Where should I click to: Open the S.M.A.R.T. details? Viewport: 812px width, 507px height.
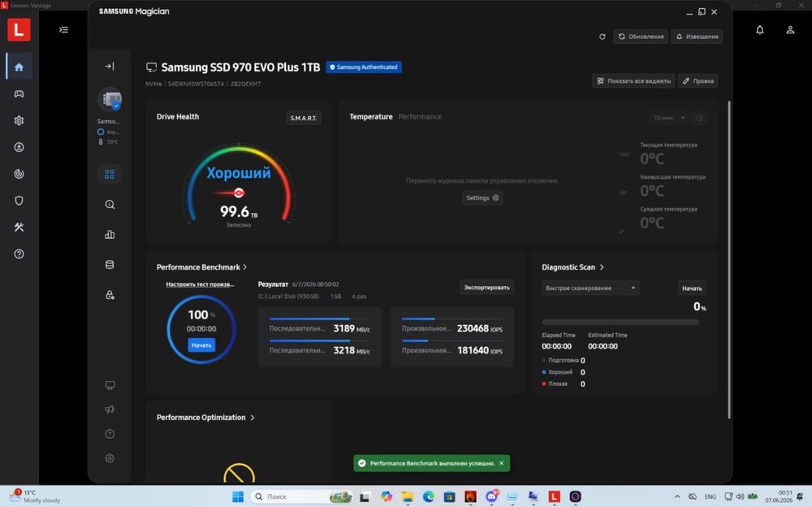click(303, 118)
